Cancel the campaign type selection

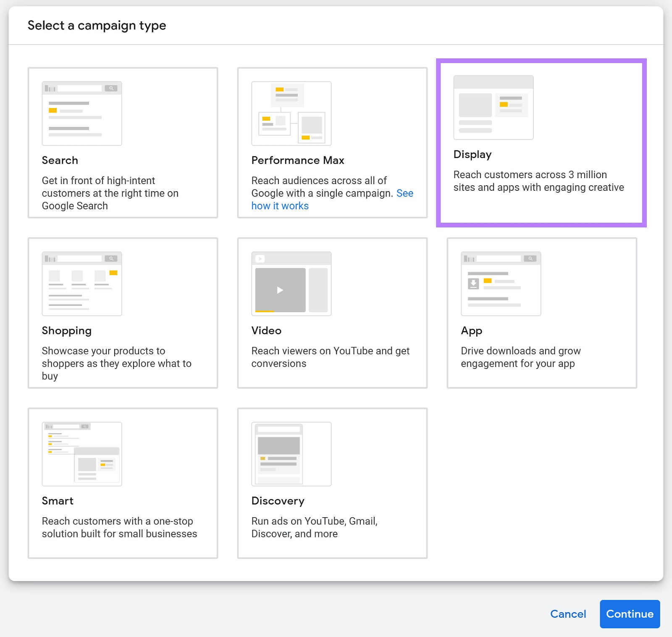pos(568,614)
